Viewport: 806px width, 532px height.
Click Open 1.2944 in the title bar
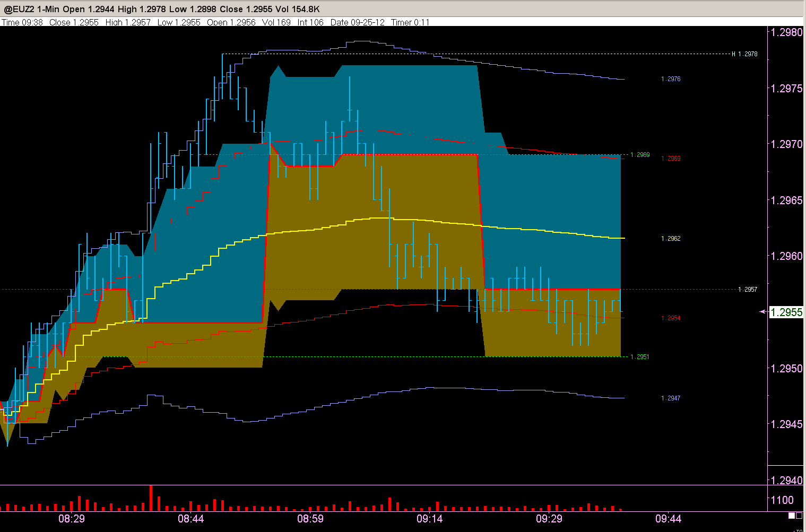point(89,10)
